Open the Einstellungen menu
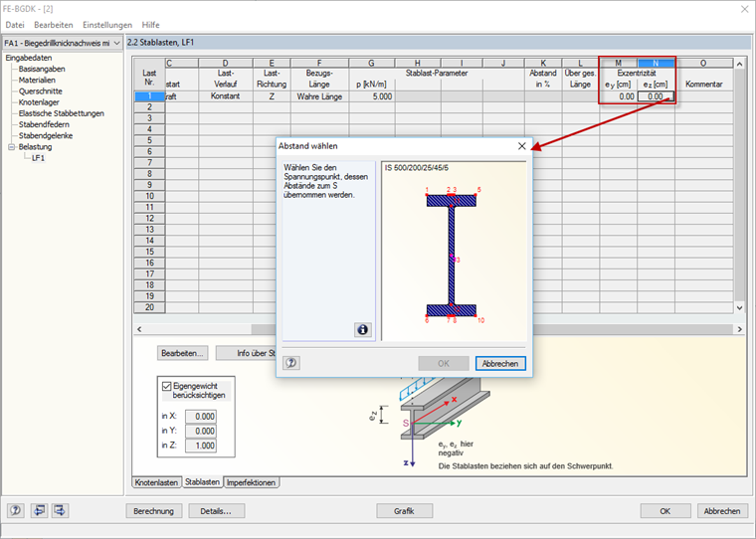 107,25
